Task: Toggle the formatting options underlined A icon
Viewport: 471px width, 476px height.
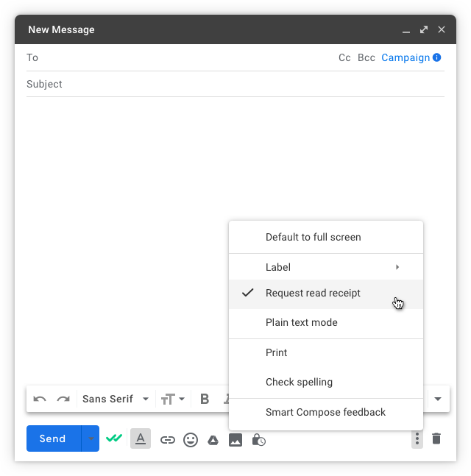Action: [x=141, y=439]
